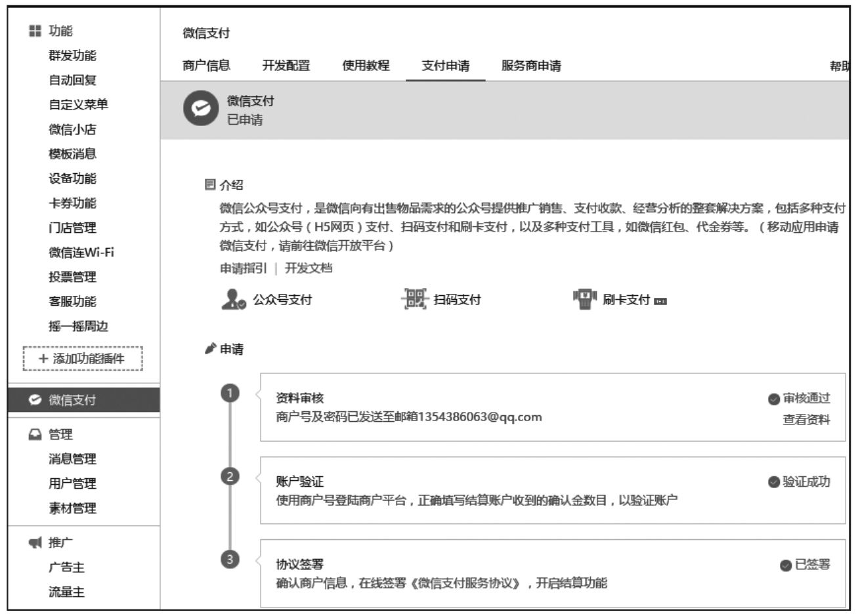Viewport: 860px width, 616px height.
Task: Click the step 1 circle marker
Action: coord(230,393)
